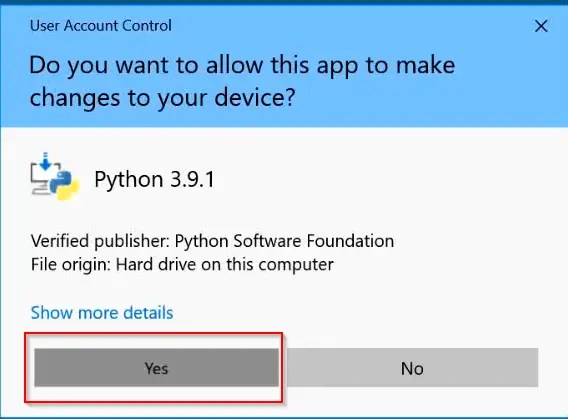The image size is (568, 419).
Task: Click the 'Do you want to allow' heading line
Action: pos(242,65)
